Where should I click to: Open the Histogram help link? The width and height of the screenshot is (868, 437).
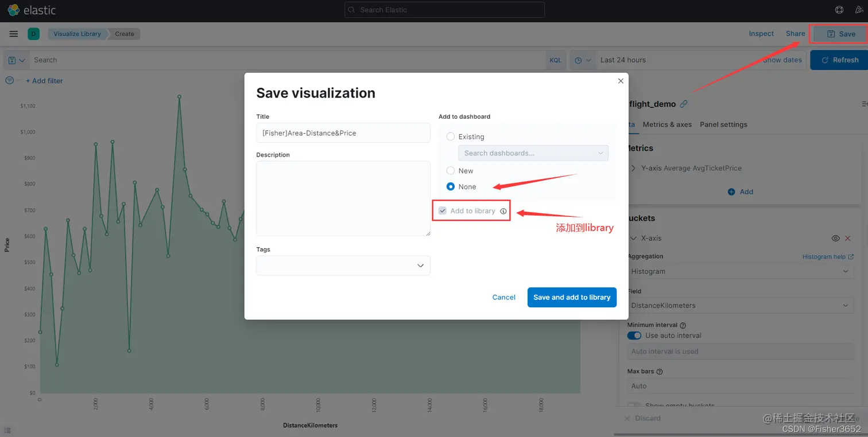pyautogui.click(x=828, y=257)
